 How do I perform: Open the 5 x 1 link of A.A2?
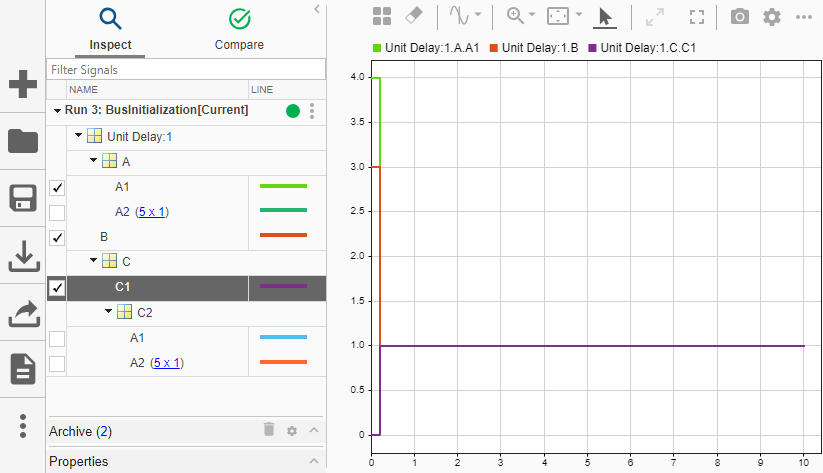[152, 212]
